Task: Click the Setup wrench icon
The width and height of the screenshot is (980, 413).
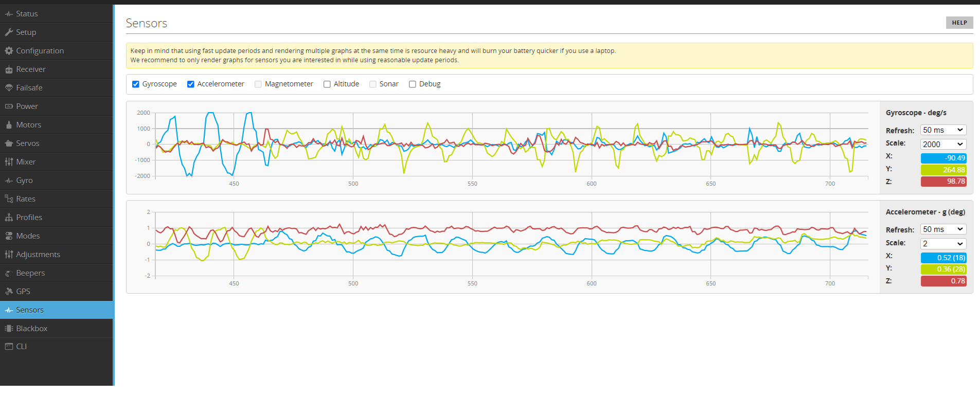Action: tap(9, 32)
